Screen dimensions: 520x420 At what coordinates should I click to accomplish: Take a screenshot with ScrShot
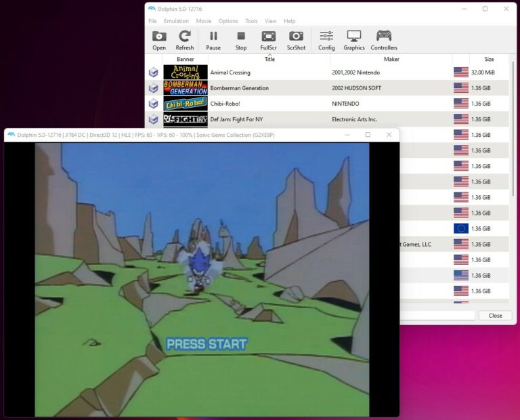(x=296, y=40)
